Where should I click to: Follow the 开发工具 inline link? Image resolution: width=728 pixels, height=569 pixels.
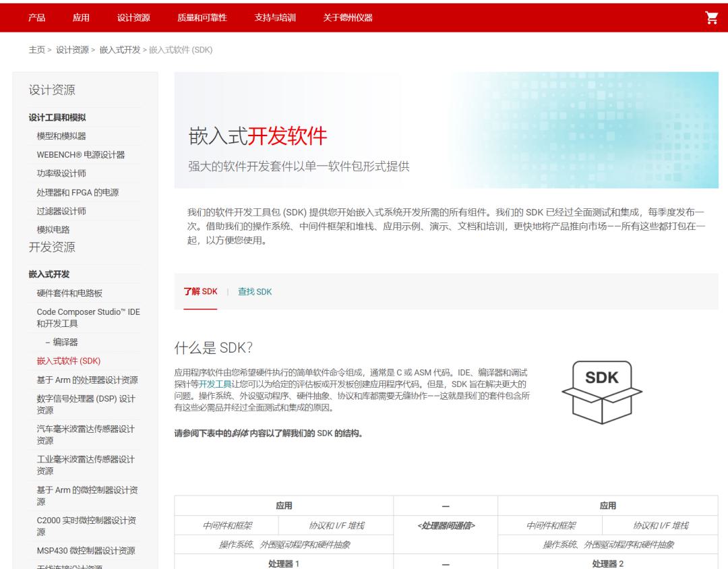point(215,384)
